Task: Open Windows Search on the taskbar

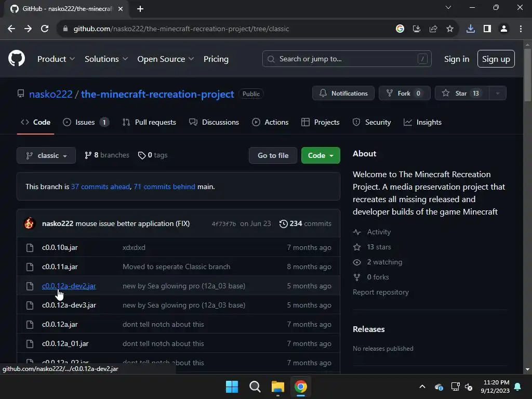Action: (x=255, y=387)
